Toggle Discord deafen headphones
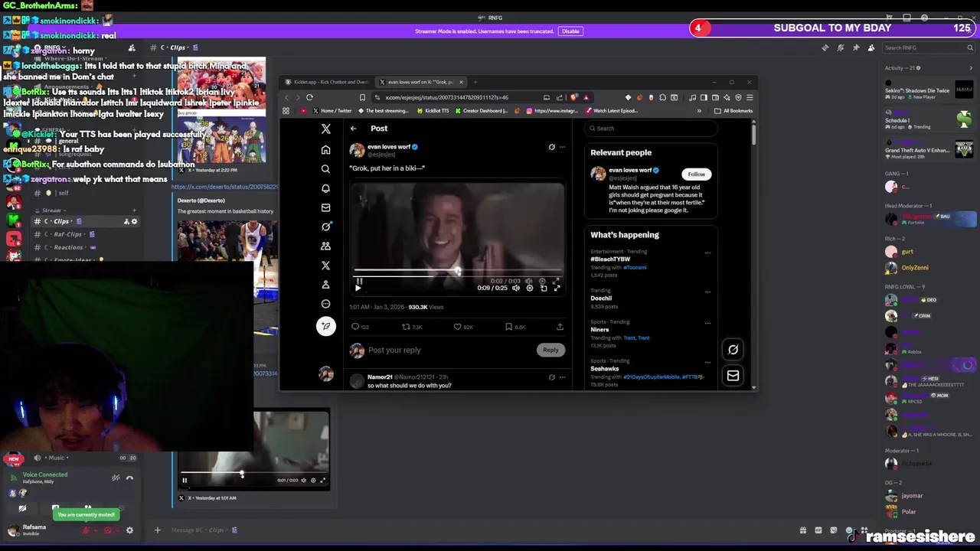Image resolution: width=980 pixels, height=551 pixels. [108, 530]
